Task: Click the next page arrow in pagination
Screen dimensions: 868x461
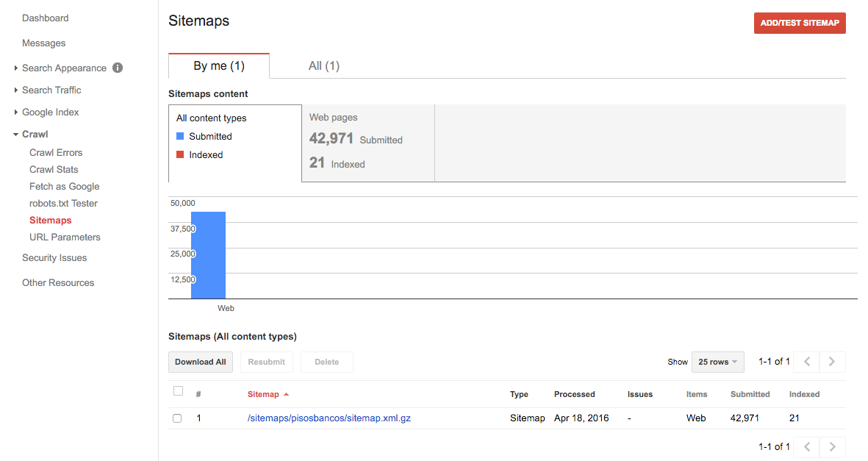Action: coord(831,361)
